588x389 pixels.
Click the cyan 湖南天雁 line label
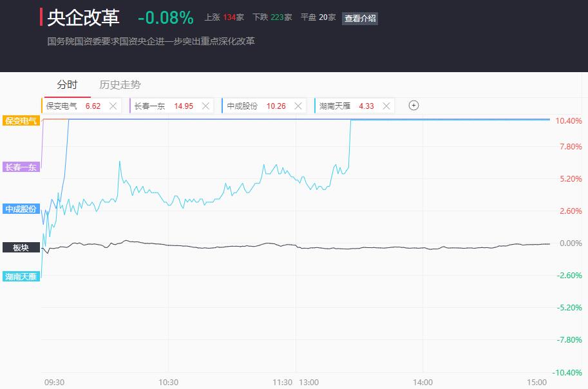21,277
